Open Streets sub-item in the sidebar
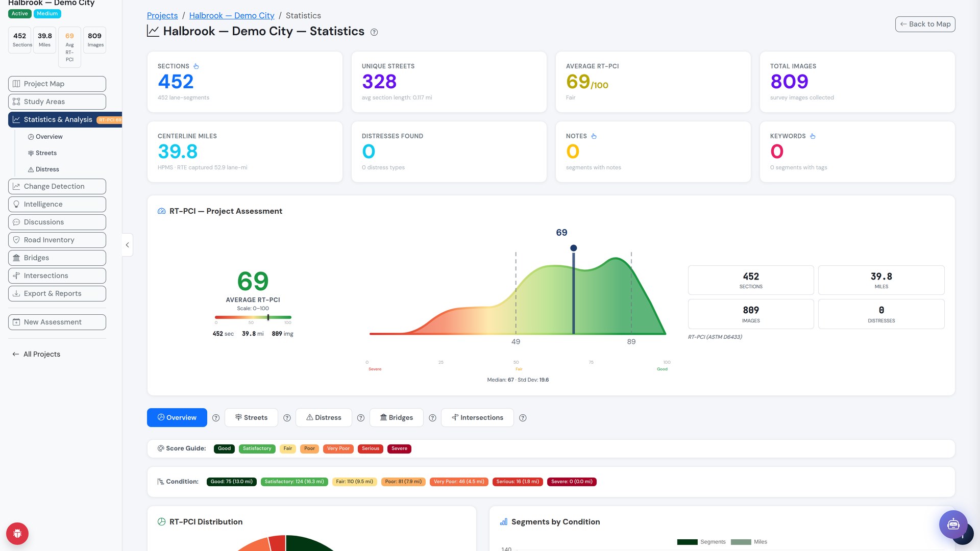 coord(42,153)
